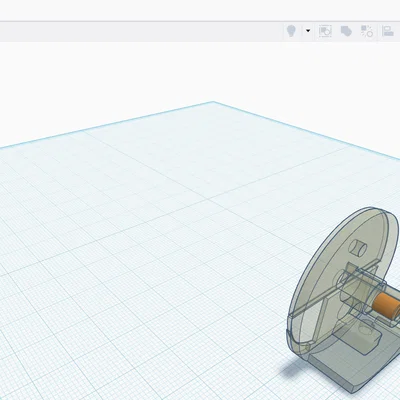Click the center crossline intersection of the workplane

coord(208,199)
